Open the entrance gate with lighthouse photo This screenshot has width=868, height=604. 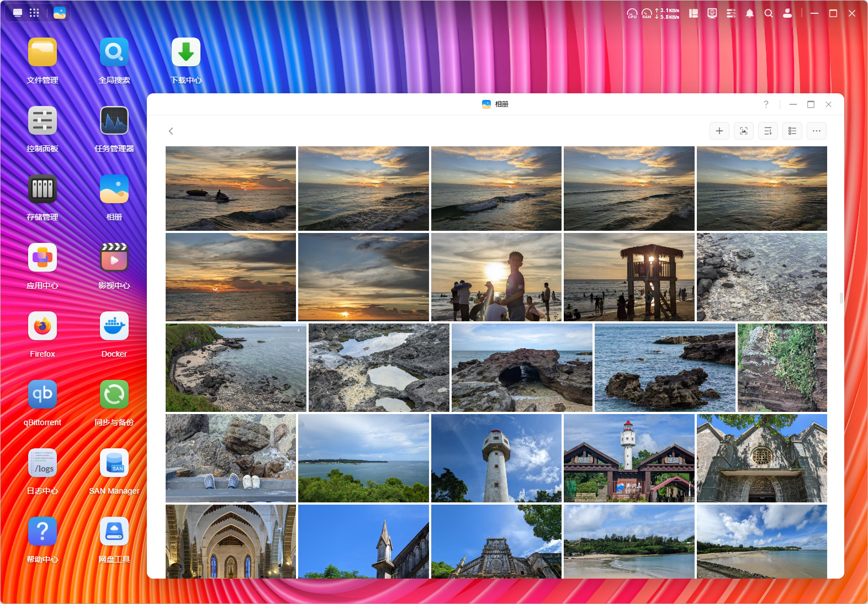click(x=629, y=458)
